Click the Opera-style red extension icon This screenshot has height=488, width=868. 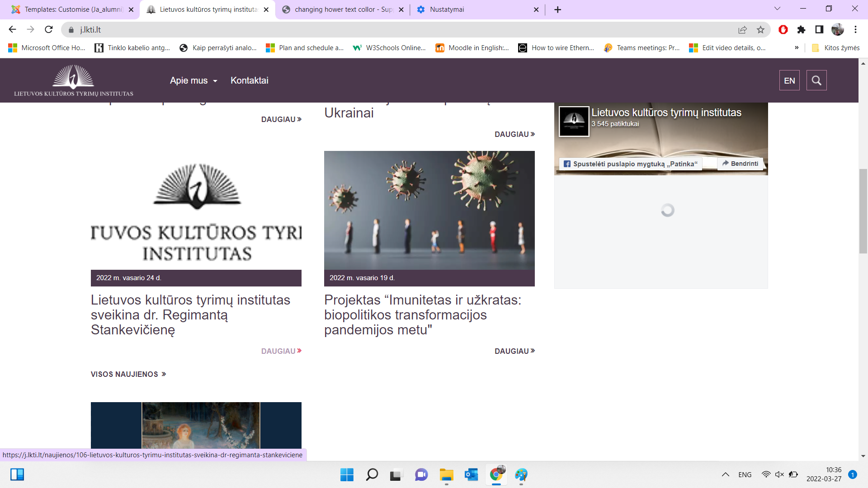click(783, 29)
